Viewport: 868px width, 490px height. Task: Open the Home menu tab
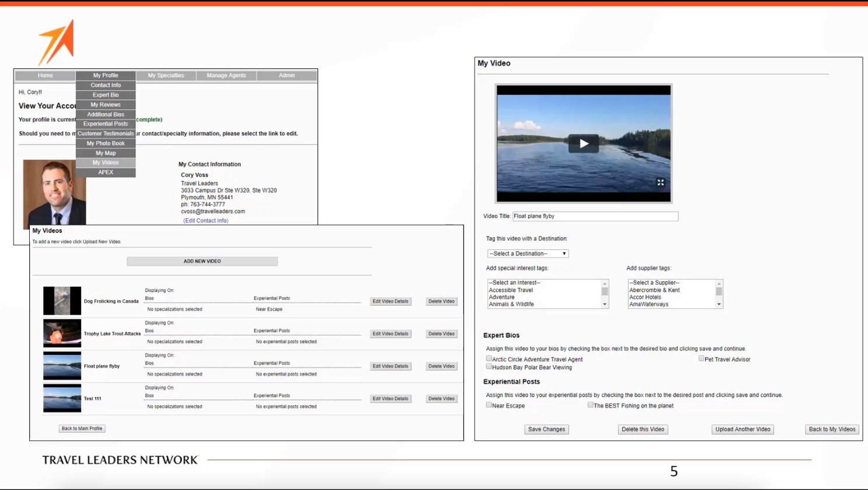click(x=45, y=75)
